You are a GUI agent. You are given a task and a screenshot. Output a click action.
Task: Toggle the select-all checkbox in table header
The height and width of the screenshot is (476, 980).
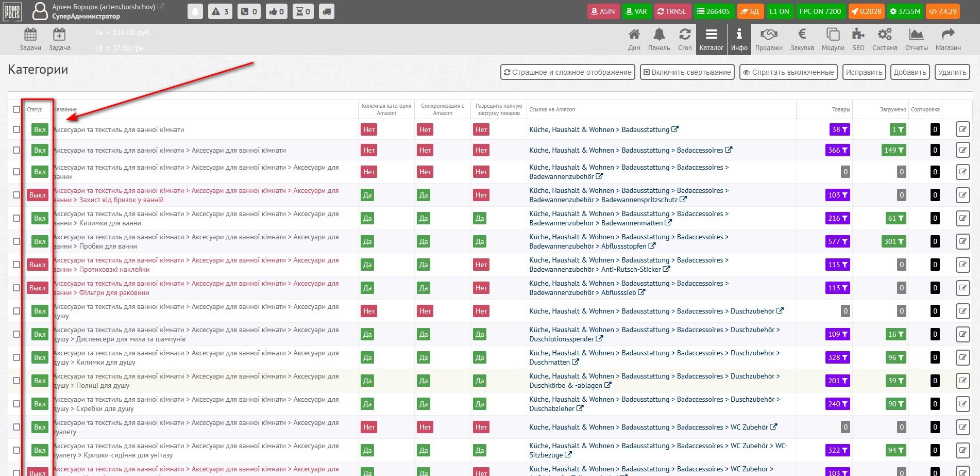tap(16, 109)
